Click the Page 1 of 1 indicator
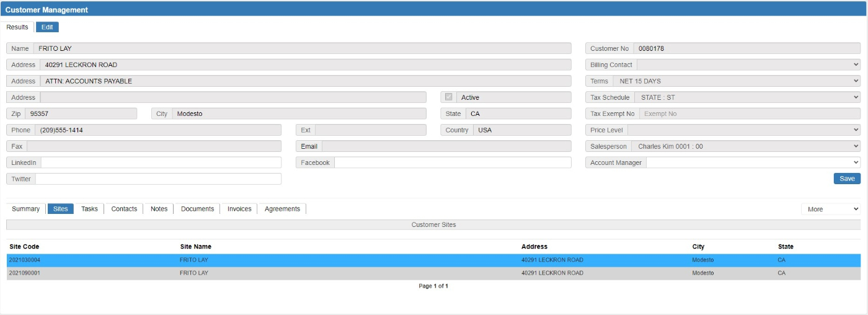Viewport: 868px width, 315px height. pyautogui.click(x=433, y=286)
